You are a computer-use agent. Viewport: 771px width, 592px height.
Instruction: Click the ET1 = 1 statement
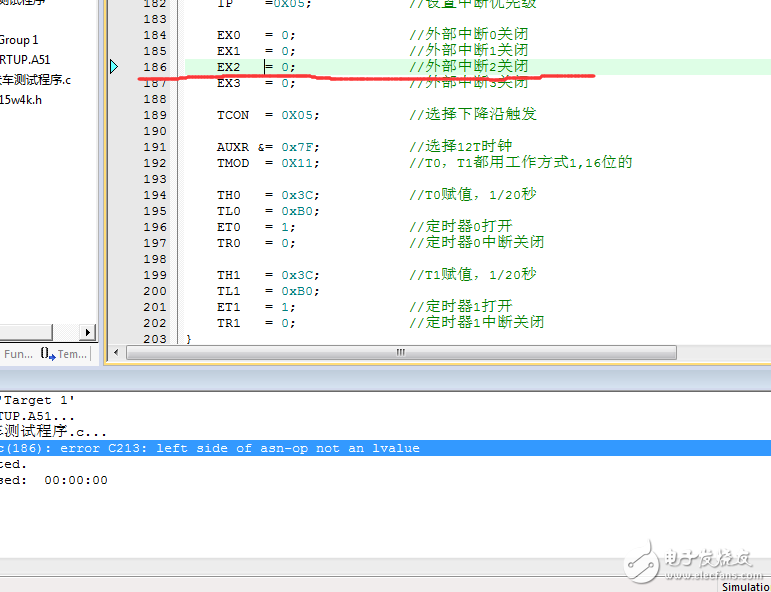[257, 307]
